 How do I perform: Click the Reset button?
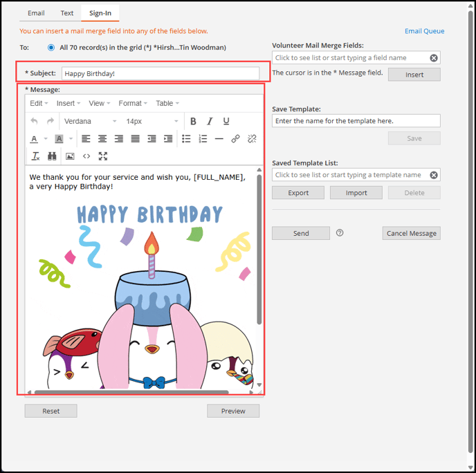coord(51,411)
